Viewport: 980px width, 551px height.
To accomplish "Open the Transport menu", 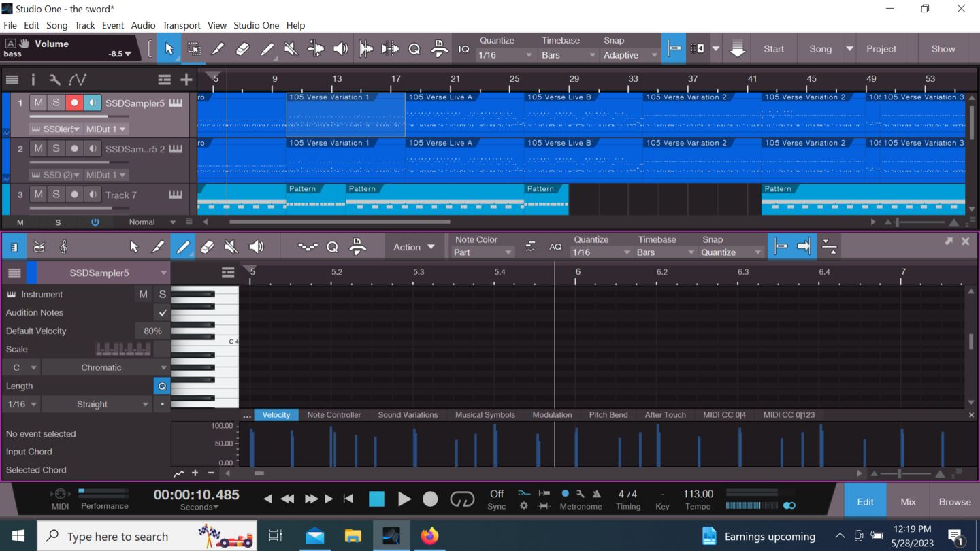I will tap(182, 25).
